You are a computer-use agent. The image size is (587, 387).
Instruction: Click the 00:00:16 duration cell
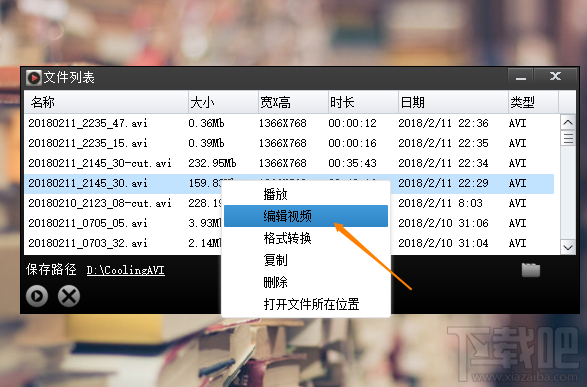click(352, 143)
